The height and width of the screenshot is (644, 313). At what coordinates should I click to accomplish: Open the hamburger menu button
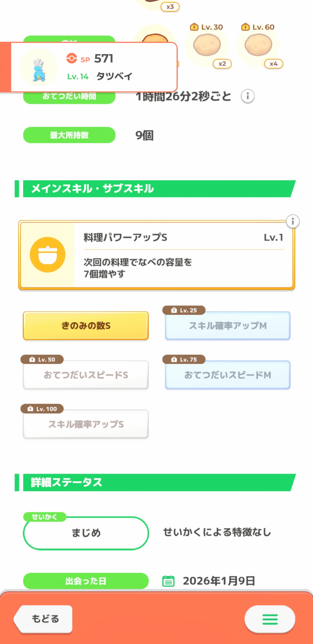[x=270, y=619]
